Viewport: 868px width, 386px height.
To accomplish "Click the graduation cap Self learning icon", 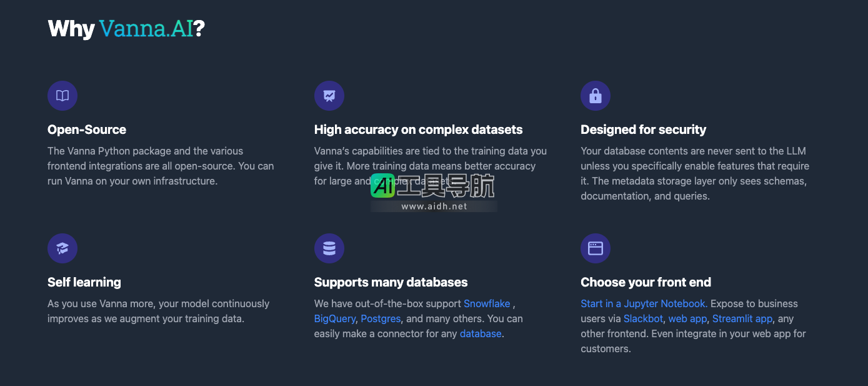I will point(62,248).
